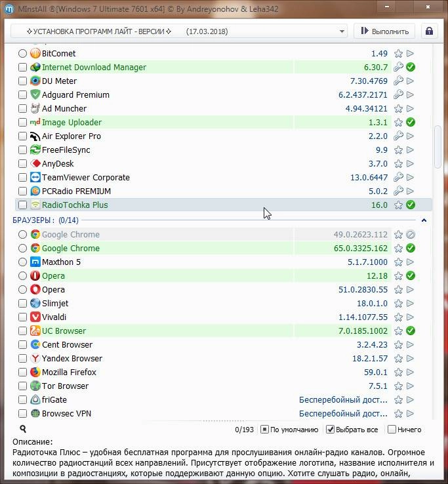This screenshot has width=448, height=484.
Task: Click the star icon for RadioTochka Plus
Action: (398, 205)
